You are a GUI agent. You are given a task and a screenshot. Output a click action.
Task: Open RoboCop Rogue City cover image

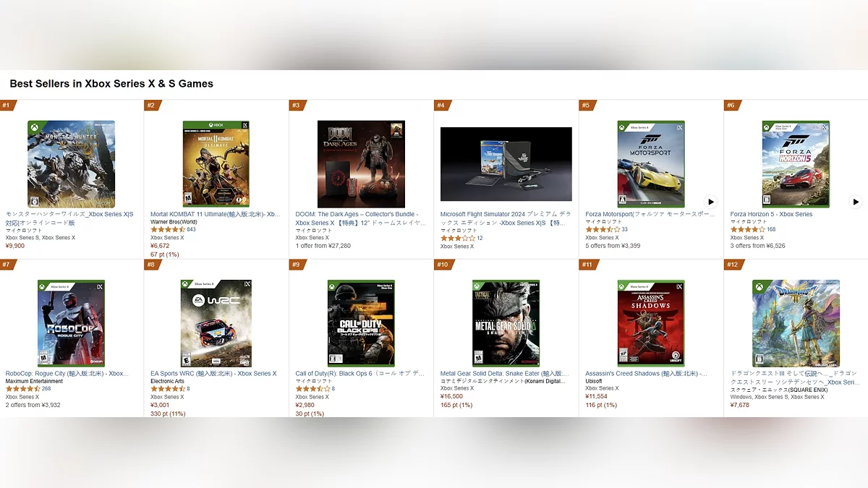(71, 323)
